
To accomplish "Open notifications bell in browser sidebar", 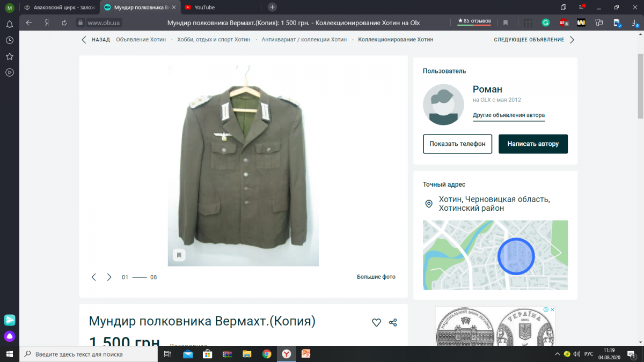I will point(9,24).
